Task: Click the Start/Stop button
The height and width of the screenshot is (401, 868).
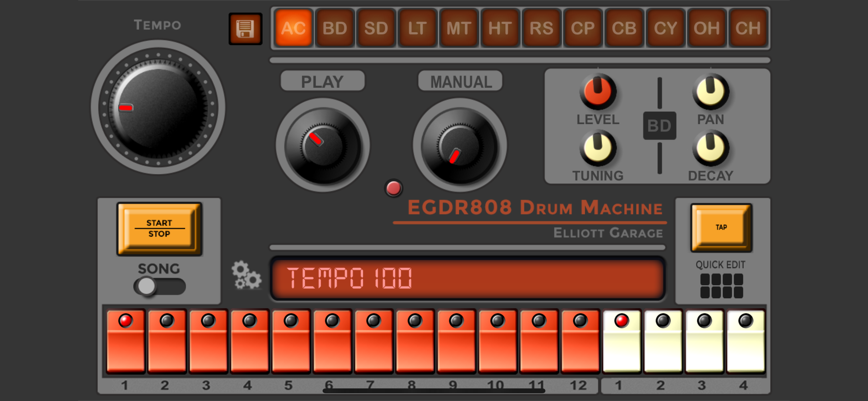Action: point(160,229)
